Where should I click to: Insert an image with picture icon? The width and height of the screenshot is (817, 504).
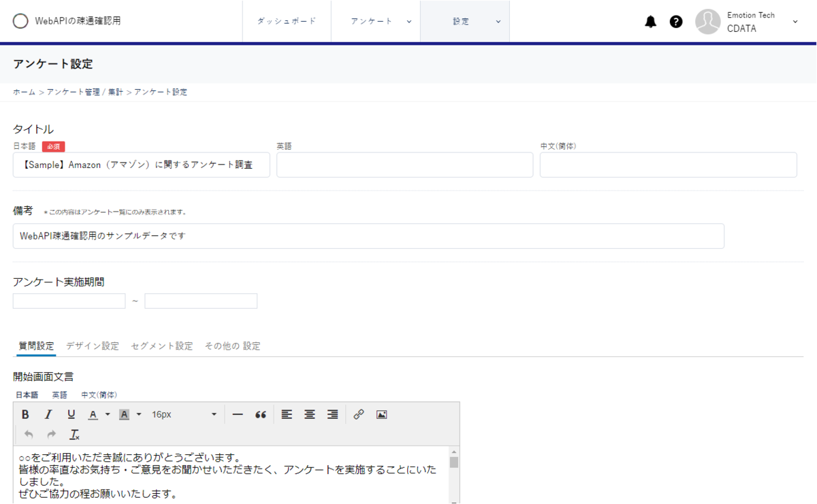[381, 414]
